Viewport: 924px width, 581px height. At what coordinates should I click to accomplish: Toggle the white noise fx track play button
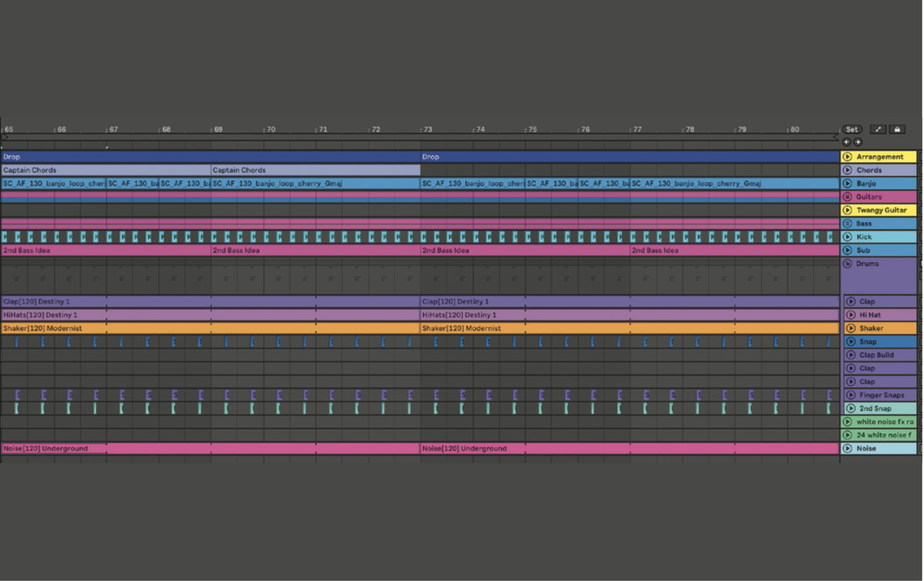[x=847, y=421]
